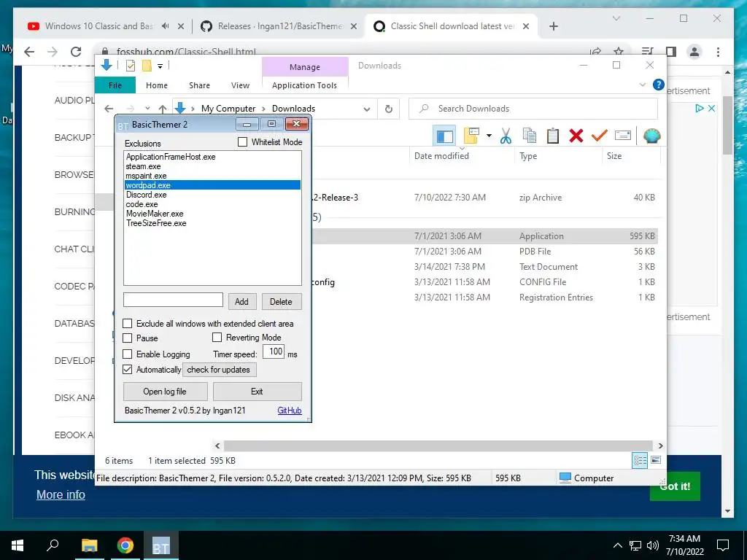Click the horizontal scrollbar in Explorer
The width and height of the screenshot is (747, 560).
[x=438, y=446]
